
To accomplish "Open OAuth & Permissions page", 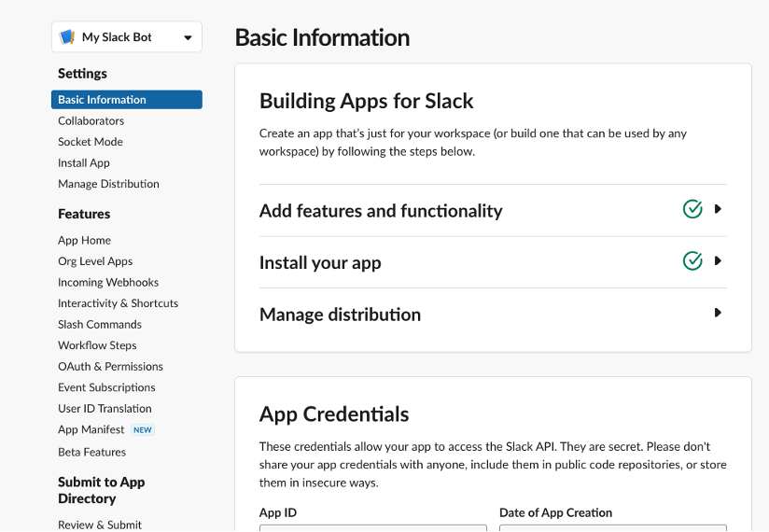I will 110,367.
